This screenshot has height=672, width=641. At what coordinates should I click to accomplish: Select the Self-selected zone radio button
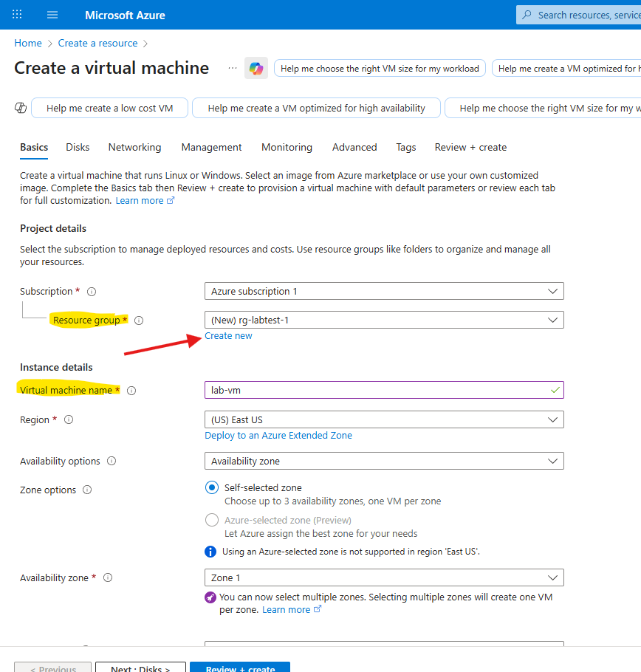point(212,487)
